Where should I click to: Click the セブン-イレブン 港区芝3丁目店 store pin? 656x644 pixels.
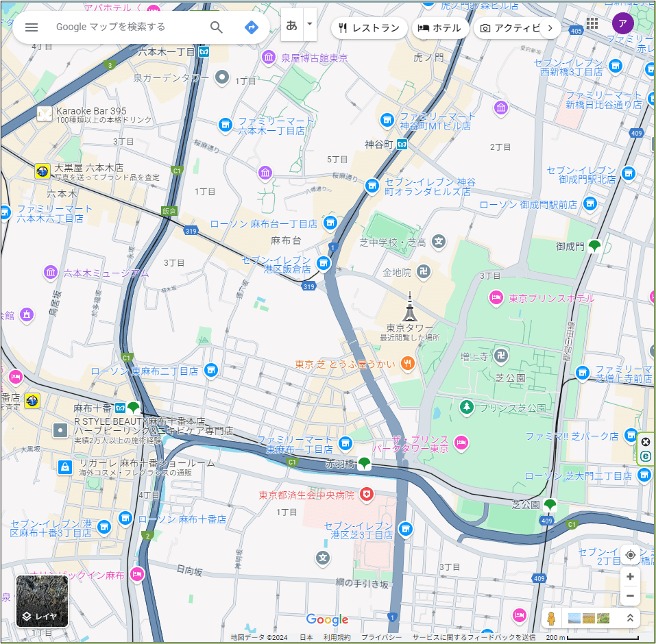pos(405,529)
